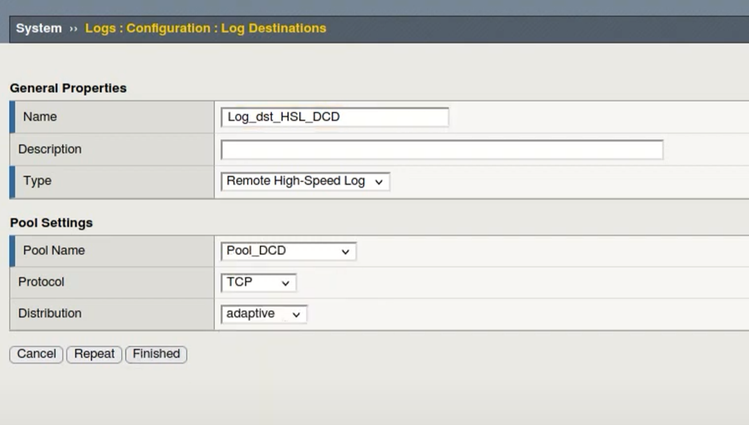Select the Type row label

37,181
